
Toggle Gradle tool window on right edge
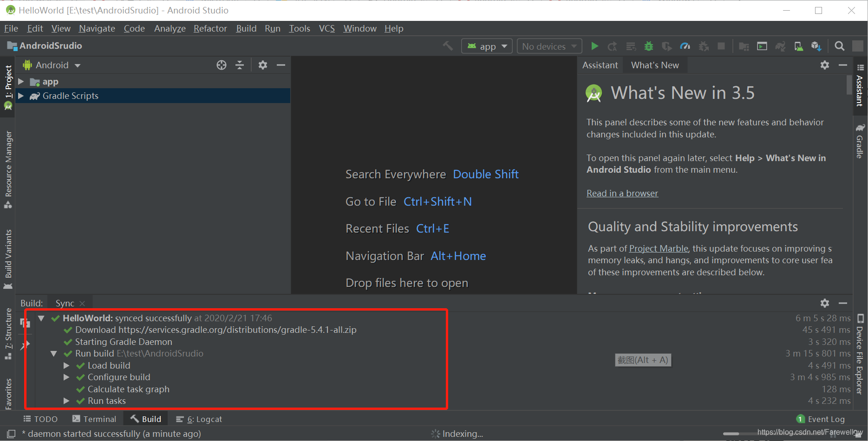[860, 141]
